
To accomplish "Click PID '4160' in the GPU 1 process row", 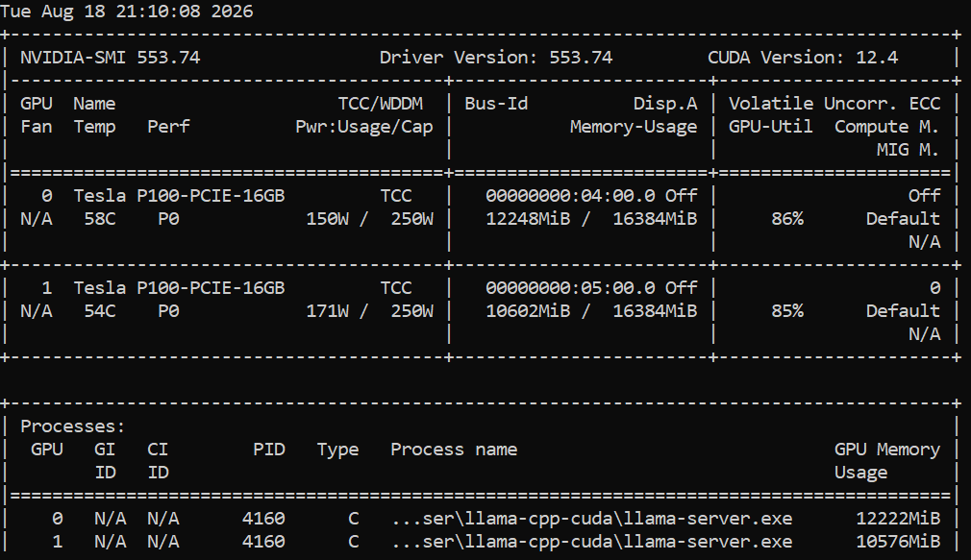I will pyautogui.click(x=263, y=542).
